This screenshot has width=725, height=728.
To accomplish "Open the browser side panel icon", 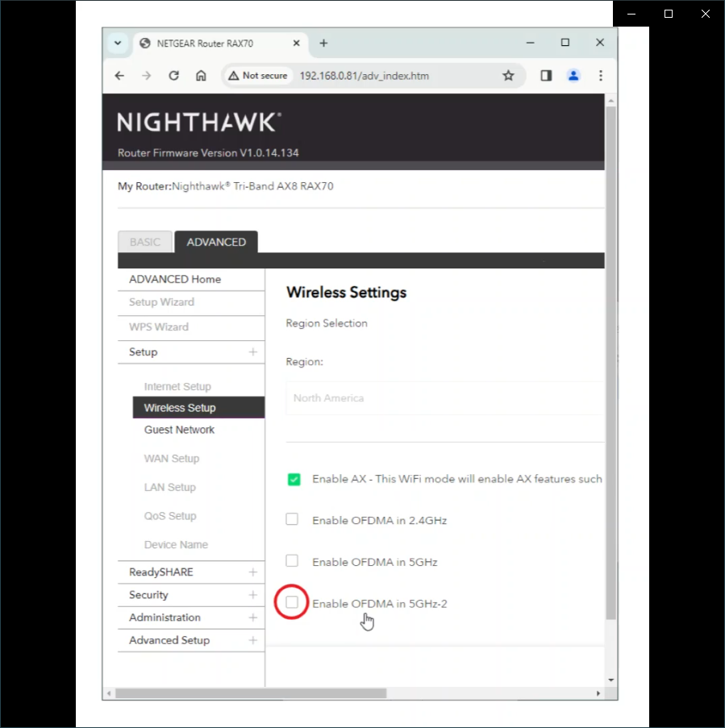I will pos(546,76).
